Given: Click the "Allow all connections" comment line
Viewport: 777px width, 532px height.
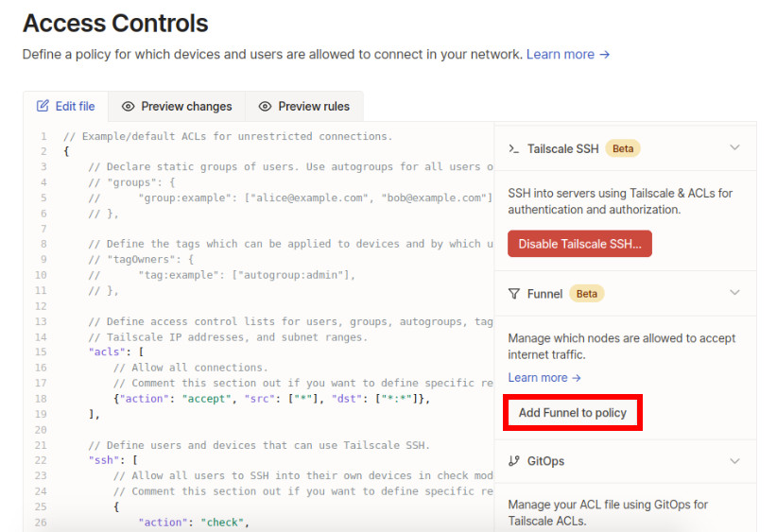Looking at the screenshot, I should coord(191,368).
